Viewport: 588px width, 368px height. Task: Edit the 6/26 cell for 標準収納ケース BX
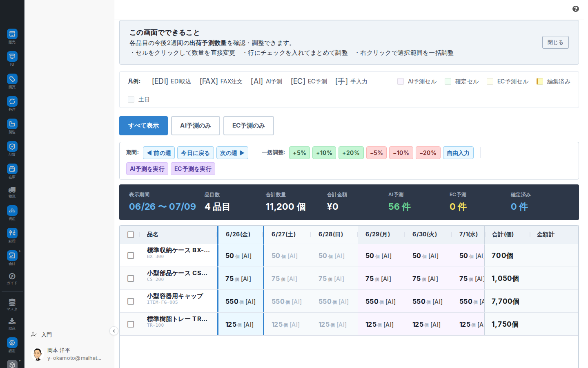241,256
